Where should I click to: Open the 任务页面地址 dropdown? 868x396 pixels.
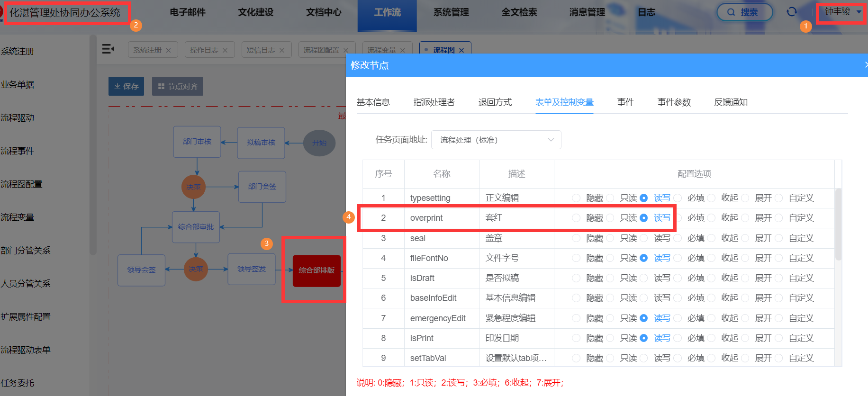click(x=496, y=140)
